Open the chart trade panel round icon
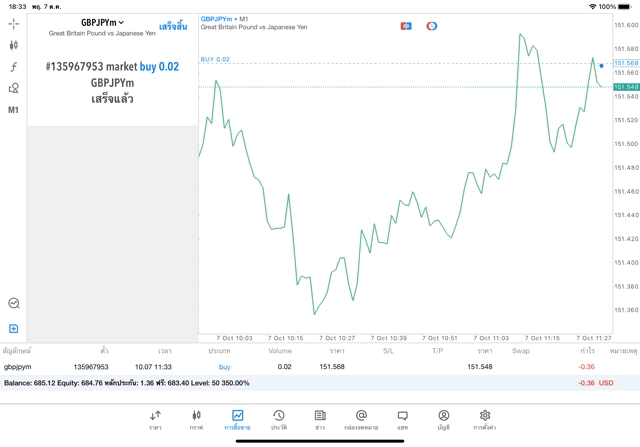 click(14, 303)
